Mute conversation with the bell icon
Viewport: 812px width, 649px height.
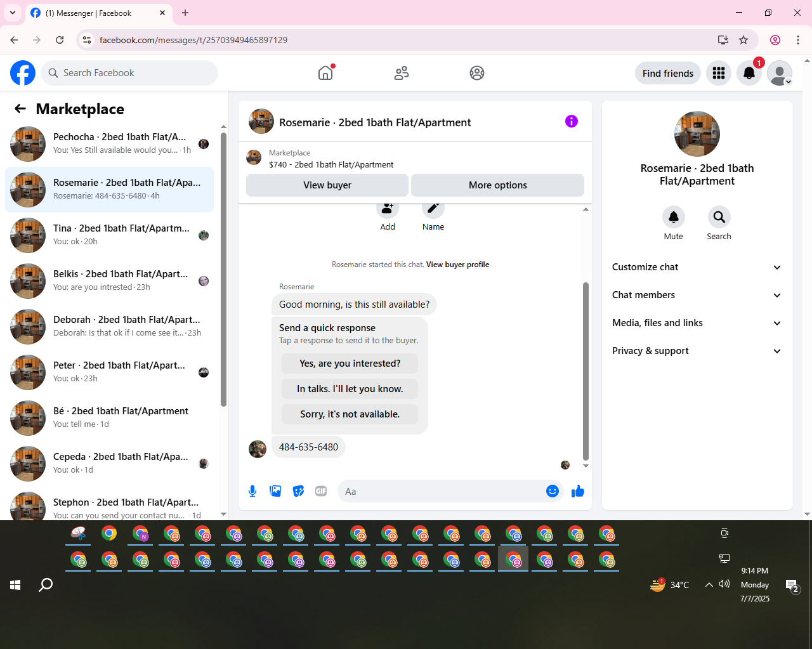pos(674,217)
